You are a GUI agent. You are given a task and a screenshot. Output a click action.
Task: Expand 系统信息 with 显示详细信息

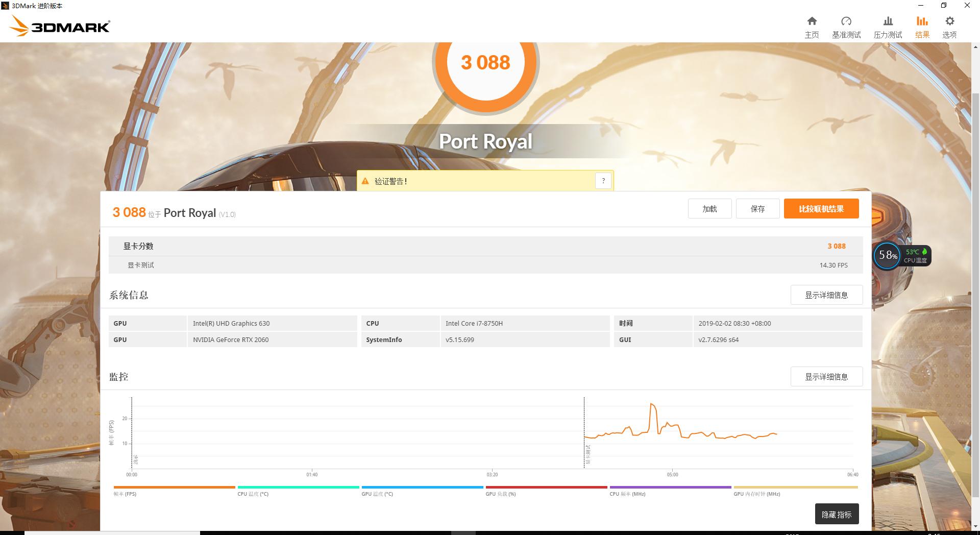pos(826,295)
